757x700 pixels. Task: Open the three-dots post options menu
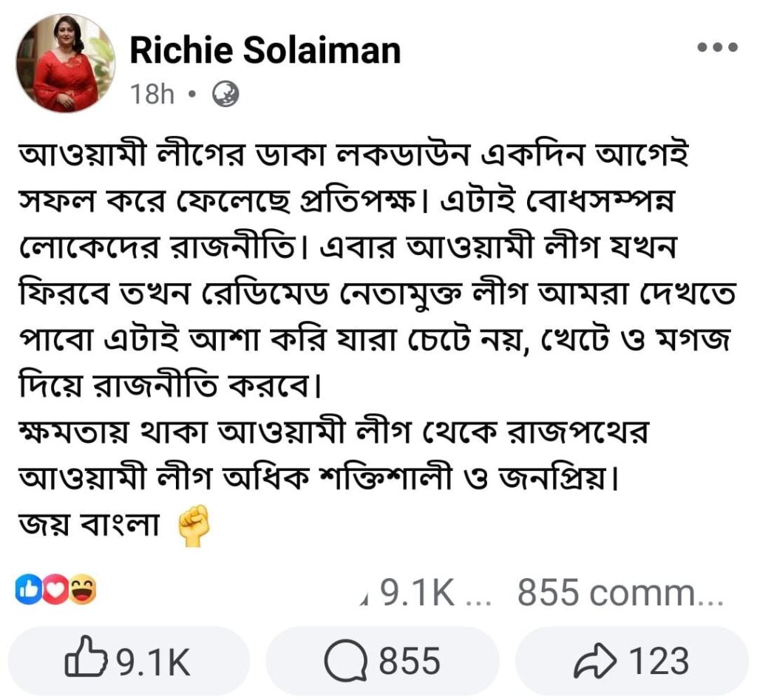[x=718, y=47]
